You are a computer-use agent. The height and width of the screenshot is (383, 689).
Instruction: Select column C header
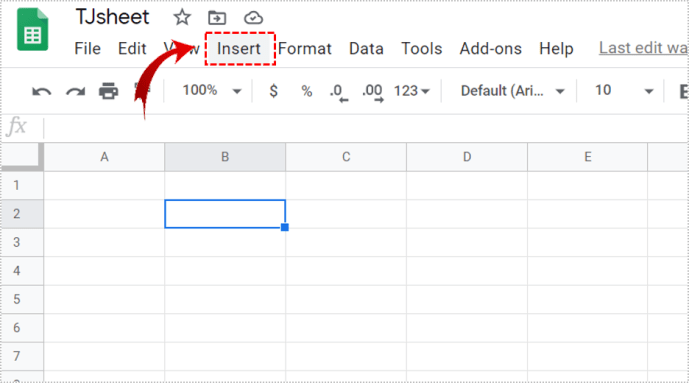(346, 157)
